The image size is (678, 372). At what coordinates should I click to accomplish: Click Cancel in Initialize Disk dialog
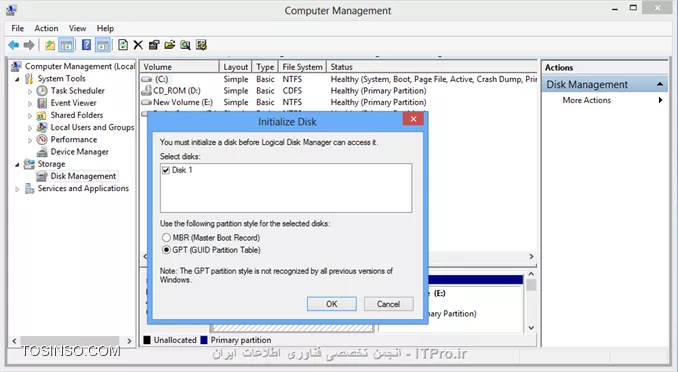click(x=388, y=304)
